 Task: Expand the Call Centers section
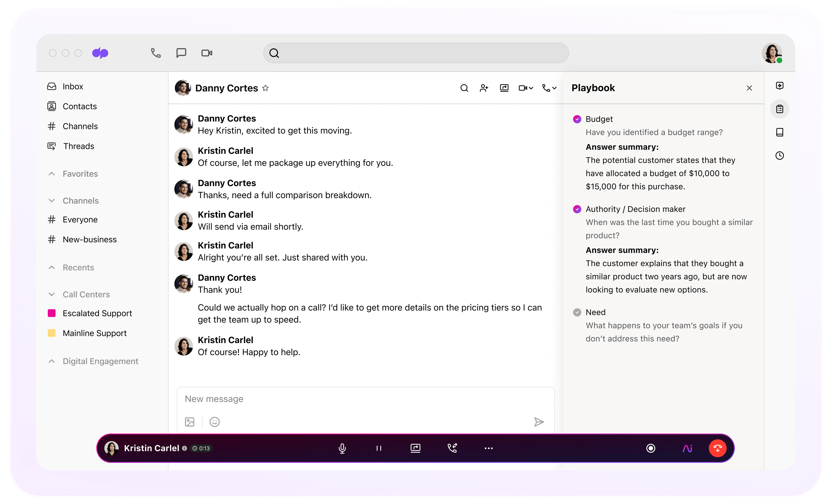[52, 294]
